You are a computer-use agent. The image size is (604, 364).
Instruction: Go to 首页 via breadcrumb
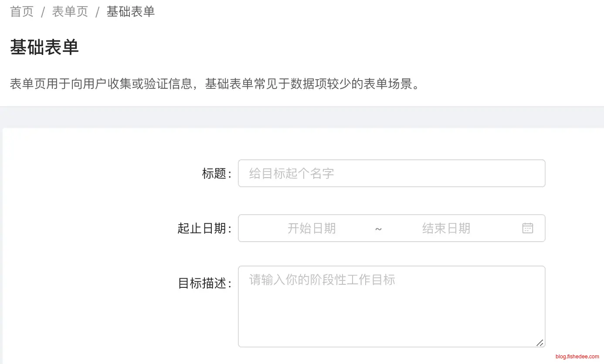click(22, 12)
